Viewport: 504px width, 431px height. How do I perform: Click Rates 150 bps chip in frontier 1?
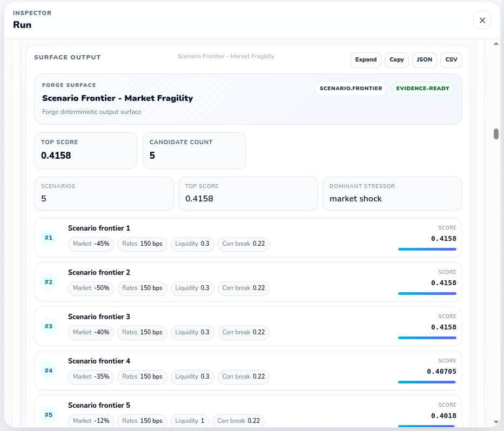(142, 244)
